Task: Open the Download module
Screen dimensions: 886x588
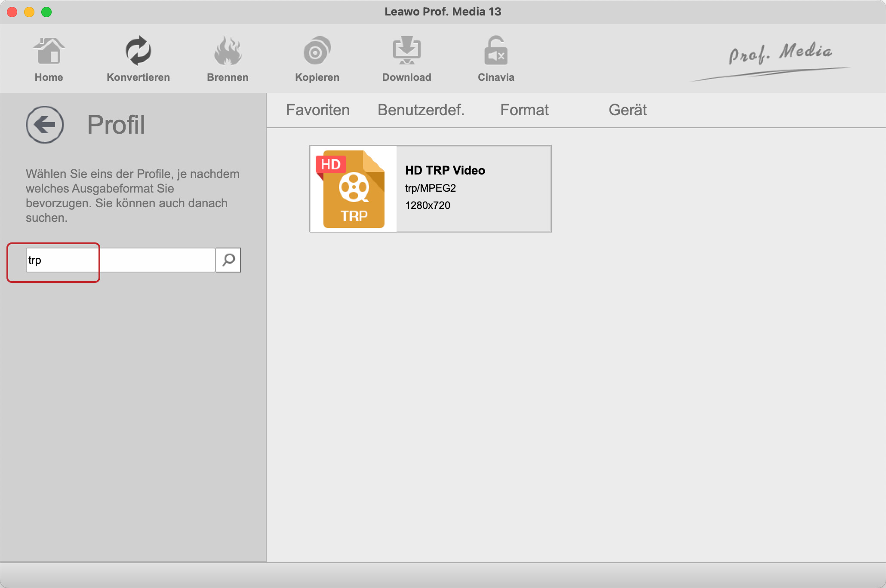Action: 406,59
